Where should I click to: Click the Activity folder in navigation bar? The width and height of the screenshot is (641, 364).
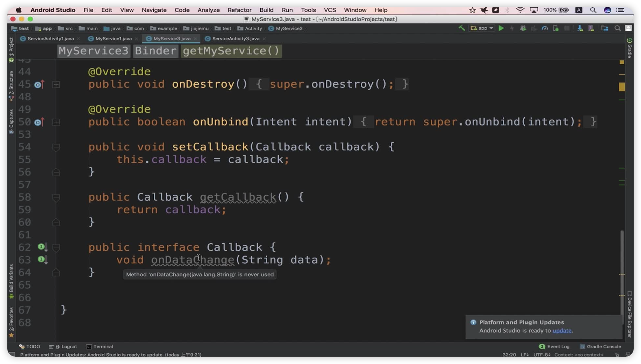(250, 28)
